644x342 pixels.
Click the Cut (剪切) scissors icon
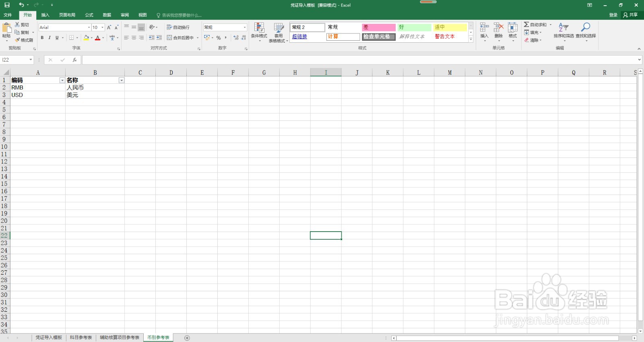point(17,25)
